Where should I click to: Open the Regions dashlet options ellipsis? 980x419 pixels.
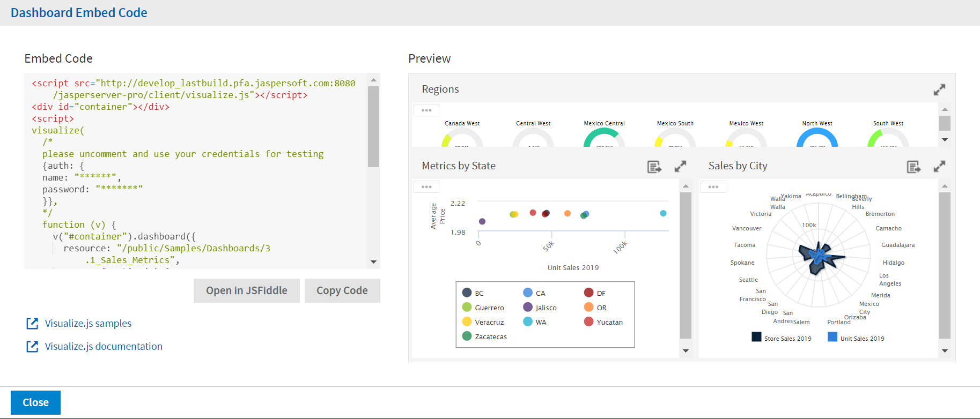point(426,110)
